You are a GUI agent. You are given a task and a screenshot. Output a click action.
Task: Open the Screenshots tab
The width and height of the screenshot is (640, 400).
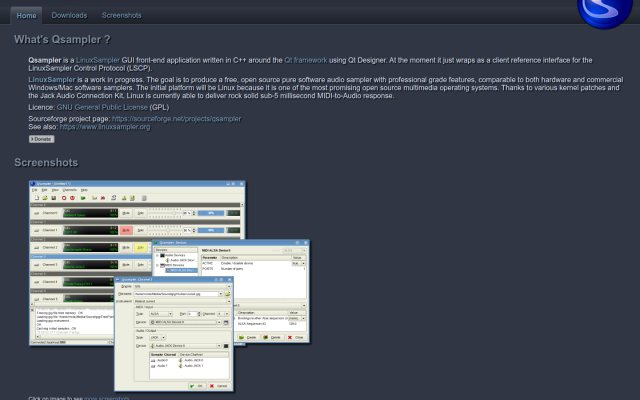pos(122,16)
